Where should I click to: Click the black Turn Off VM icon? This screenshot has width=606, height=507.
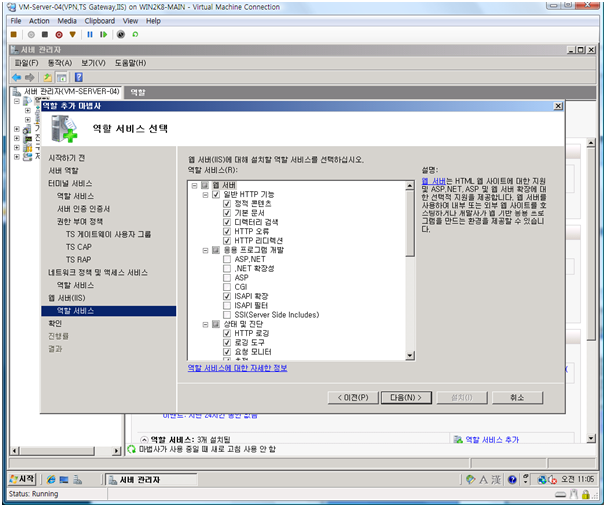coord(45,35)
